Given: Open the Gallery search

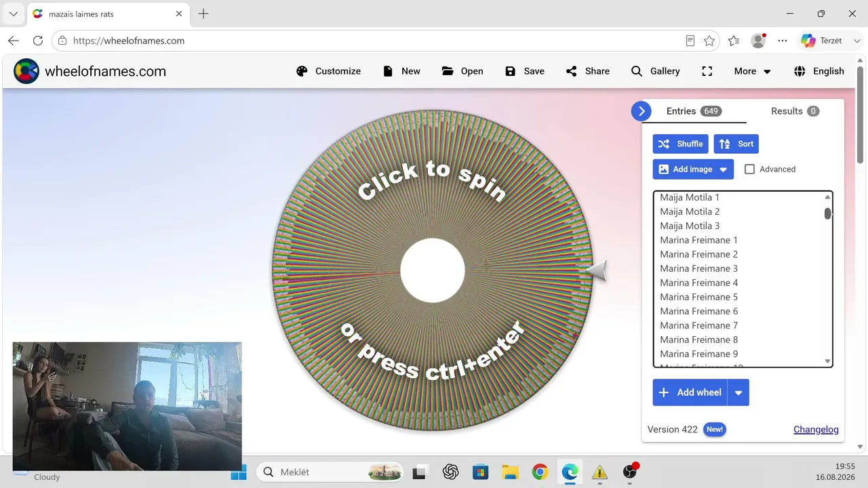Looking at the screenshot, I should 655,71.
